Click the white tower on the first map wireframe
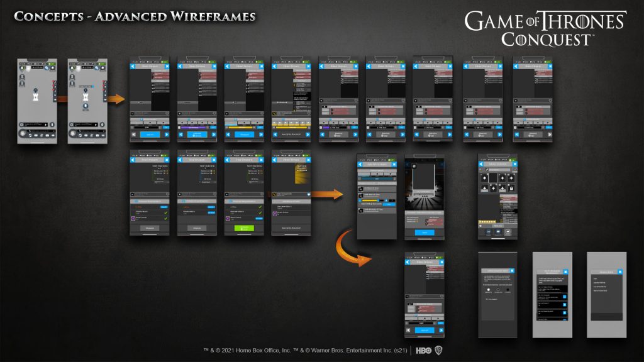The height and width of the screenshot is (362, 644). pos(36,97)
